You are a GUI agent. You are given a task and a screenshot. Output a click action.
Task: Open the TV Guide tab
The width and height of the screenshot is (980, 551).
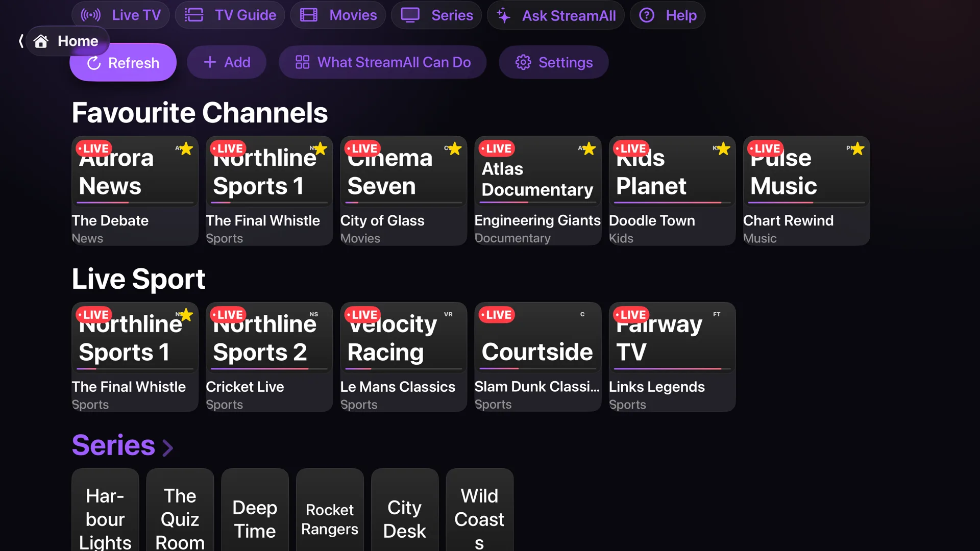click(x=230, y=15)
